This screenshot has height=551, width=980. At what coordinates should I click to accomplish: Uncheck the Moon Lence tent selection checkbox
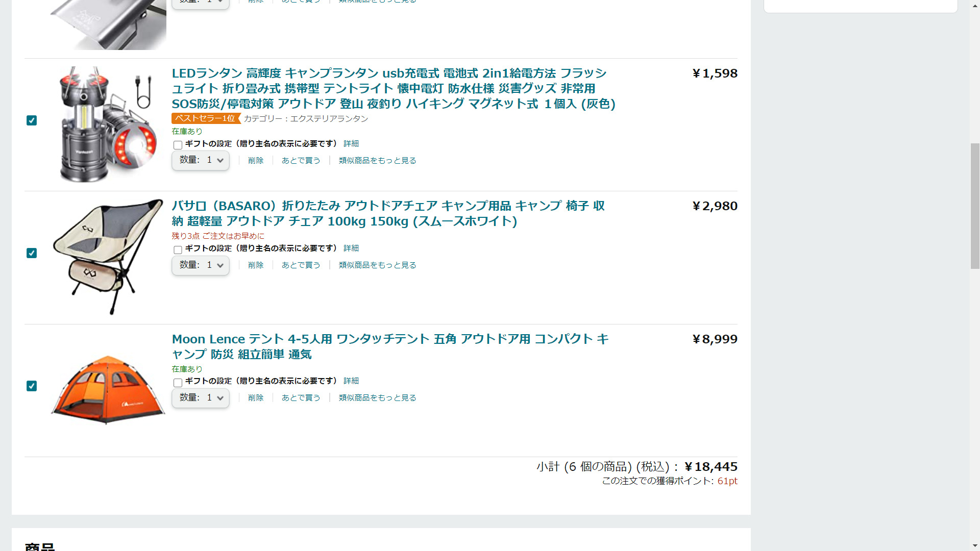pos(32,386)
